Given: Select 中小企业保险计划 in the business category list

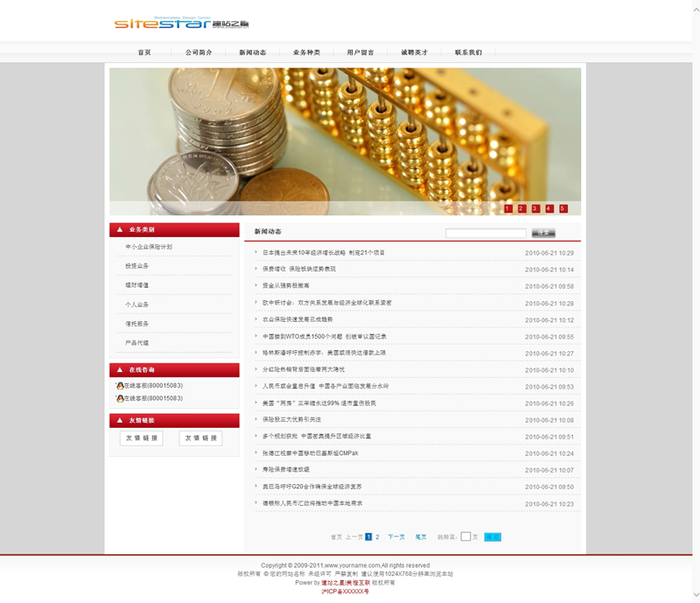Looking at the screenshot, I should point(149,247).
